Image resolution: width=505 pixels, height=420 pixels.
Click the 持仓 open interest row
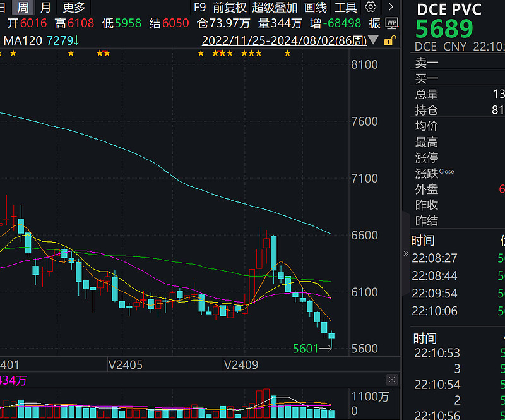coord(458,110)
